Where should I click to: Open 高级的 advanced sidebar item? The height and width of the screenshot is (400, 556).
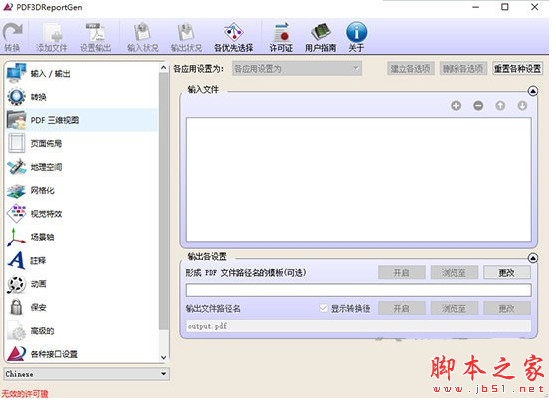click(x=82, y=331)
